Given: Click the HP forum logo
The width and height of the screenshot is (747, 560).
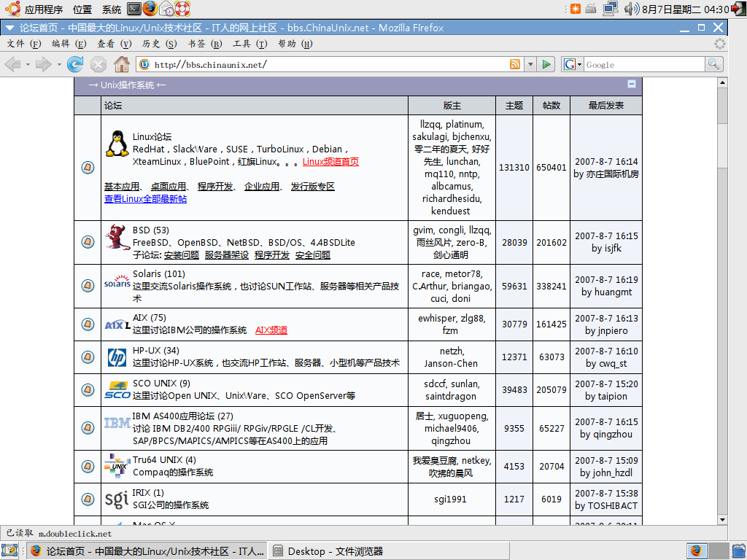Looking at the screenshot, I should coord(117,357).
